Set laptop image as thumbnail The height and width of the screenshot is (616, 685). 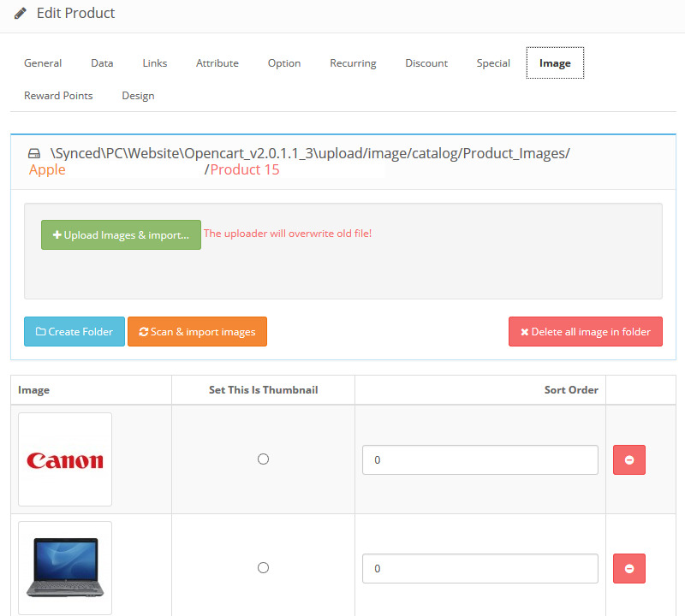pyautogui.click(x=263, y=568)
